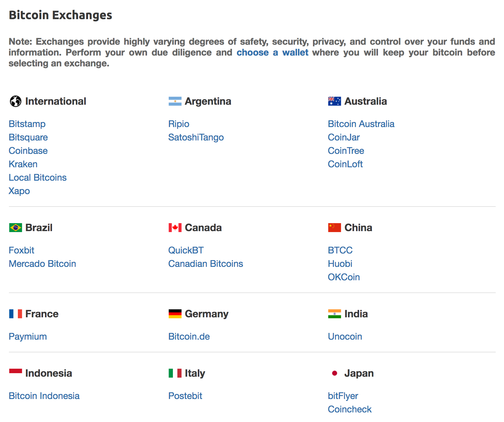Open the Coinbase link
The width and height of the screenshot is (504, 422).
pos(28,151)
